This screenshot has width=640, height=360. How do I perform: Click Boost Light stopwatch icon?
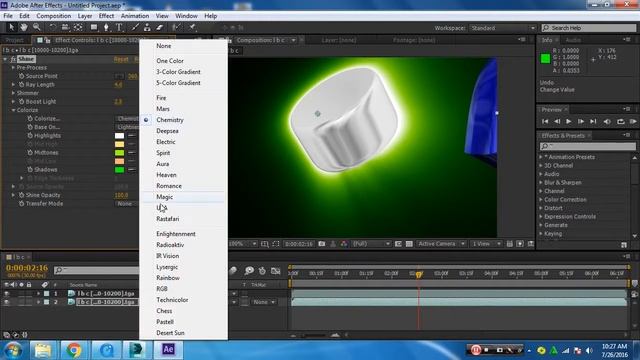point(21,102)
